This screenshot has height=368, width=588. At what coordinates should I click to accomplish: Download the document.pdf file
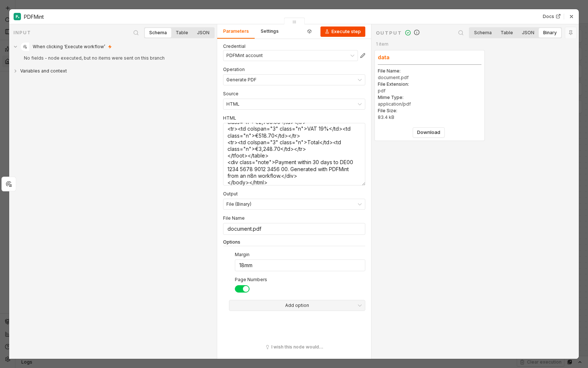[429, 132]
